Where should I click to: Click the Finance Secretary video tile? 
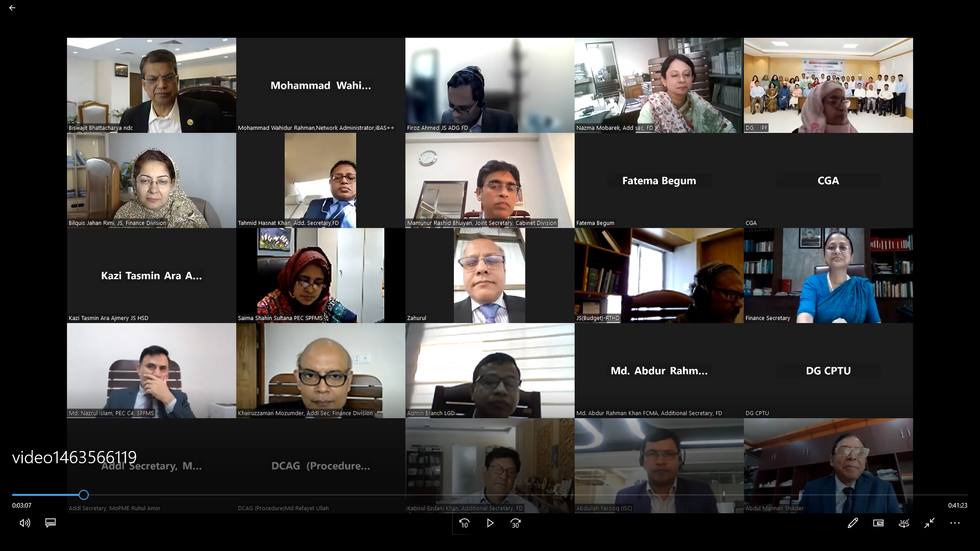click(828, 275)
